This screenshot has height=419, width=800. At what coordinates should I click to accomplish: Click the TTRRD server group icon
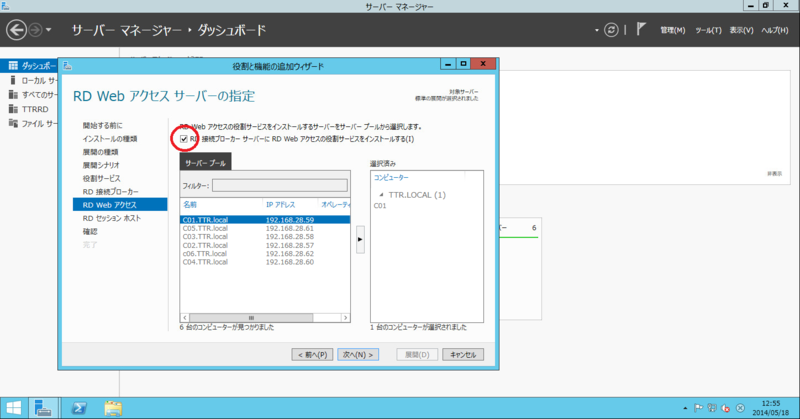pyautogui.click(x=13, y=109)
